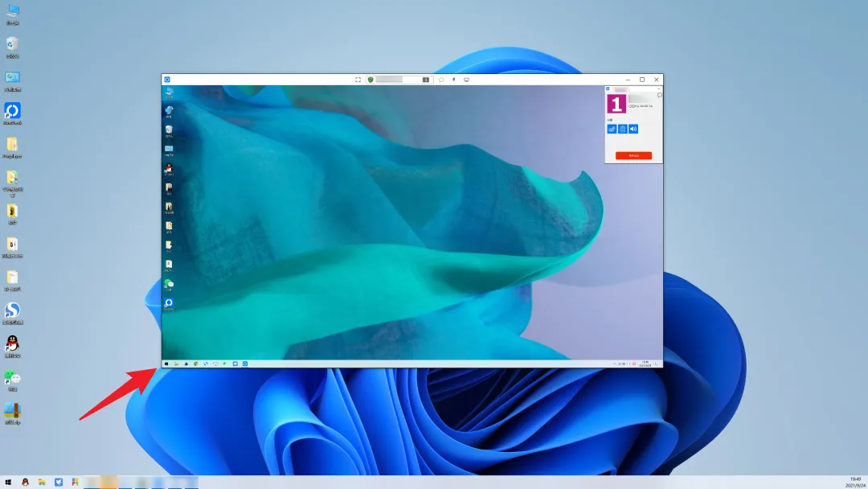This screenshot has height=489, width=868.
Task: Open File Explorer from the local taskbar
Action: pos(42,483)
